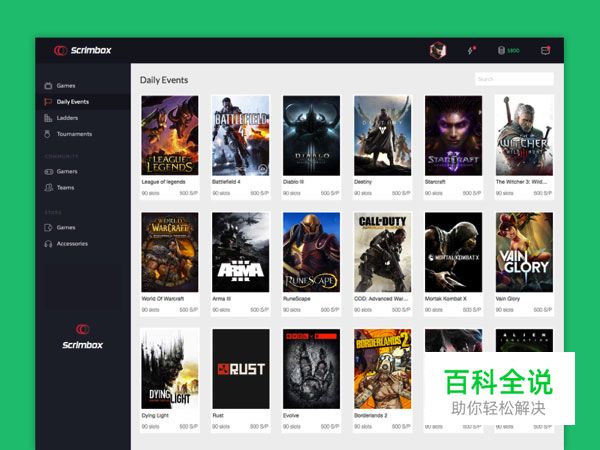This screenshot has height=450, width=600.
Task: Open Rust cover thumbnail
Action: (x=241, y=369)
